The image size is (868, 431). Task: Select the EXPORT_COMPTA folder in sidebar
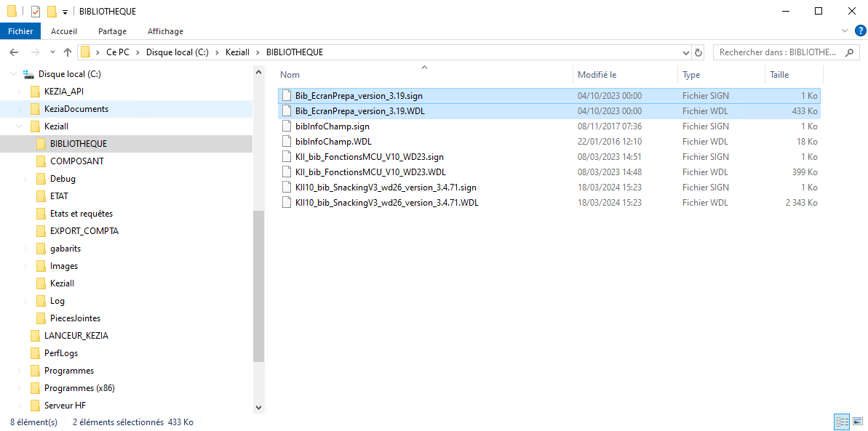point(84,231)
